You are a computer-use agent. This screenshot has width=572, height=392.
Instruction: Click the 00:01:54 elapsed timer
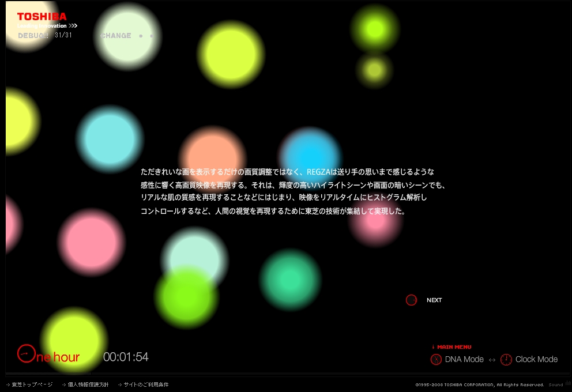coord(126,357)
